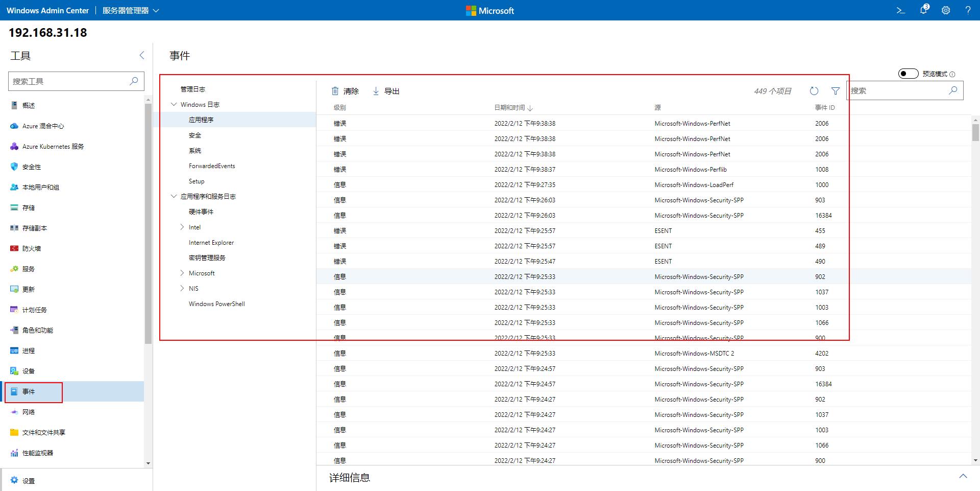Viewport: 980px width, 491px height.
Task: Open the 概述 overview tool
Action: point(72,105)
